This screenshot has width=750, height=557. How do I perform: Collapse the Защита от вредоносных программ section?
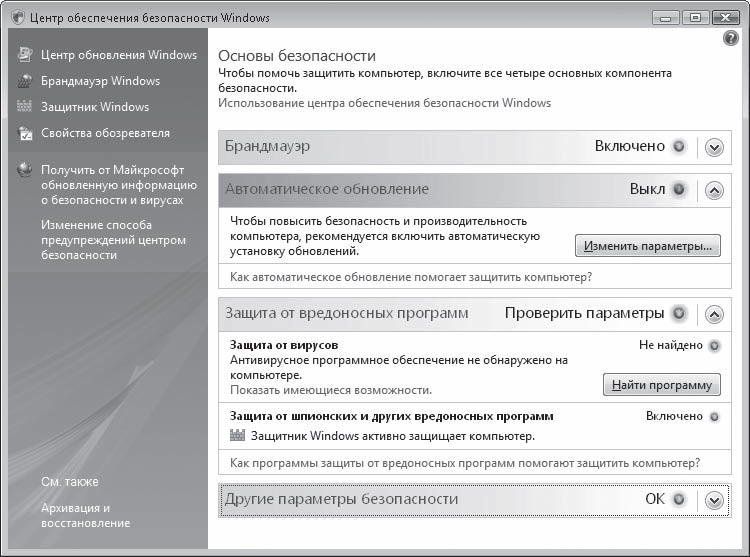coord(713,314)
